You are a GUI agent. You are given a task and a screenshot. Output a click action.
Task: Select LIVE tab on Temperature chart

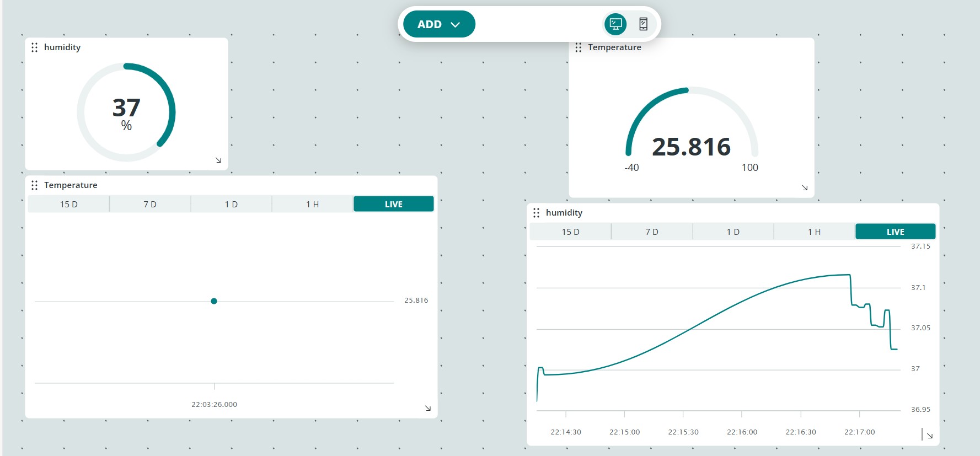click(394, 204)
